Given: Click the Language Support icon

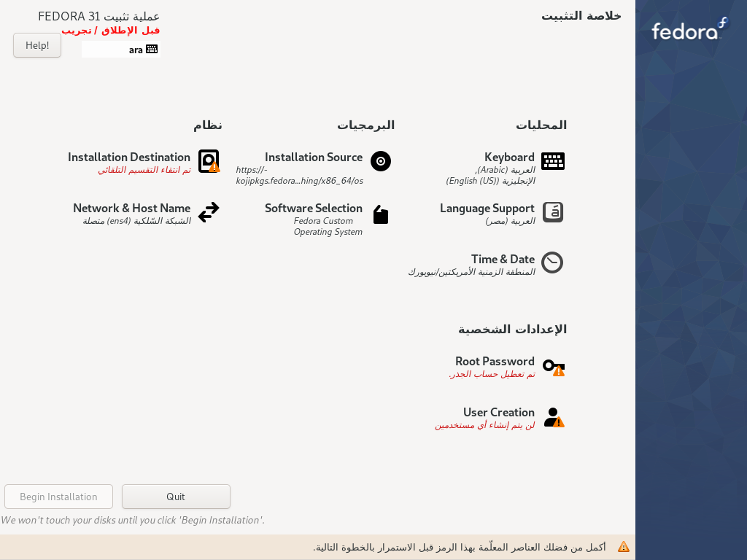Looking at the screenshot, I should click(553, 212).
